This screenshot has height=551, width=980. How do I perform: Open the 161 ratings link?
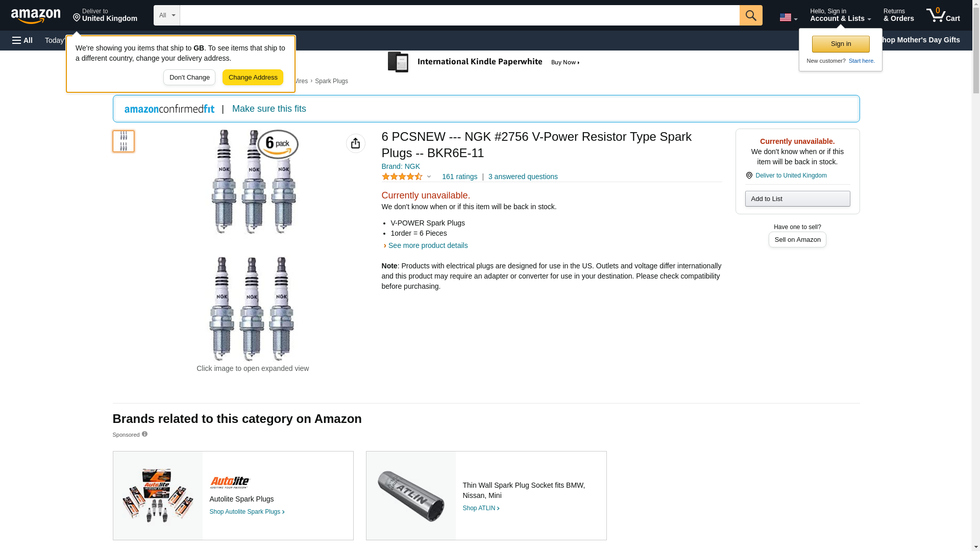pos(459,177)
